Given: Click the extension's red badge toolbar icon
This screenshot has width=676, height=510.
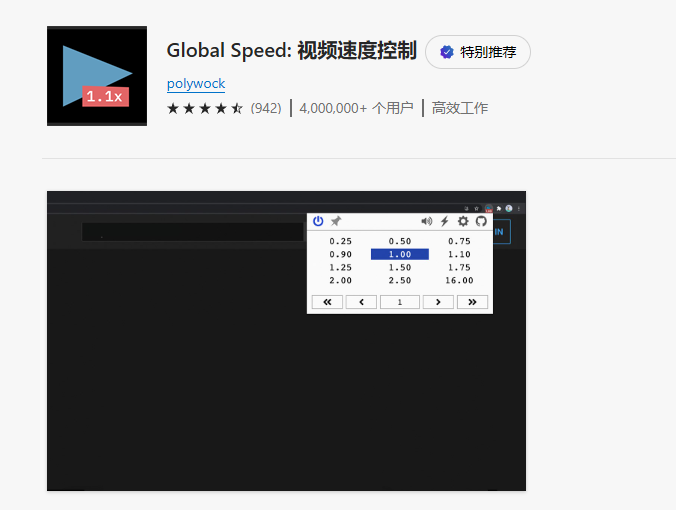Looking at the screenshot, I should tap(488, 209).
